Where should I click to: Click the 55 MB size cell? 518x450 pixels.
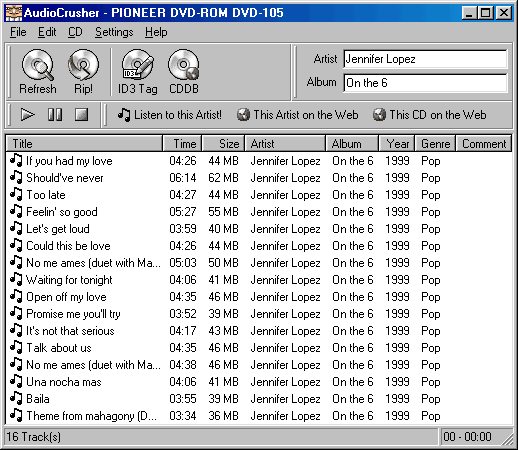(x=223, y=212)
